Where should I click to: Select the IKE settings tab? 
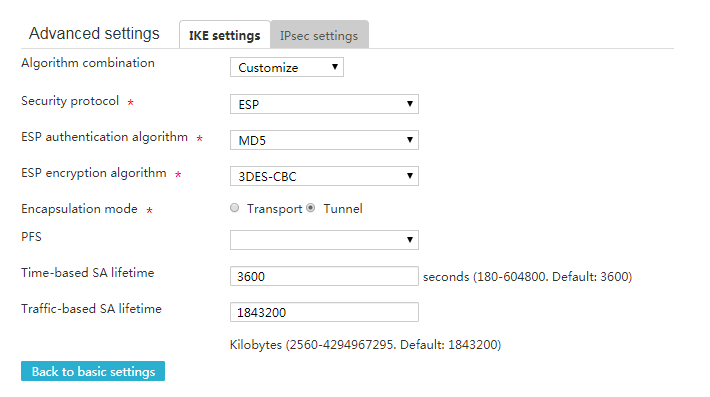225,35
